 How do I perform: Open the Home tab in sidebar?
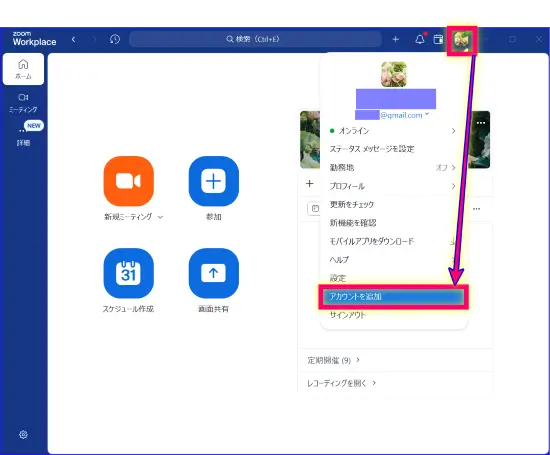[23, 69]
